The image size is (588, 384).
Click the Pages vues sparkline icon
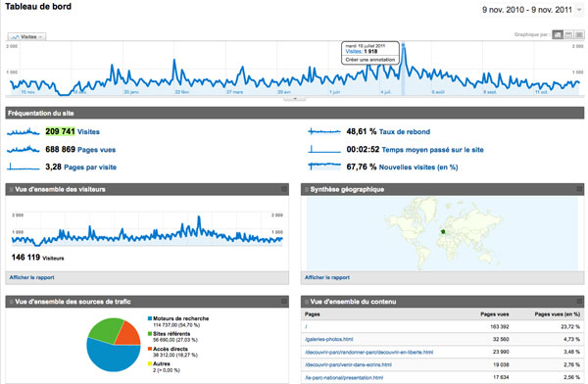(x=24, y=149)
